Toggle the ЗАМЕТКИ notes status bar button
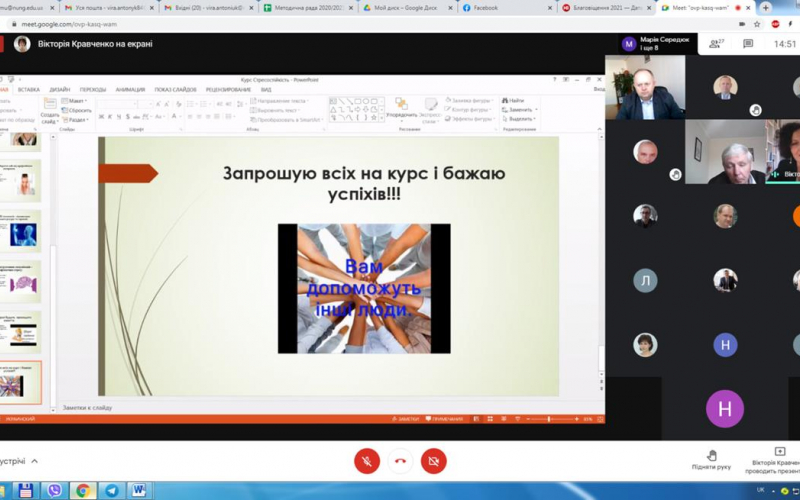Screen dimensions: 800x500 coord(406,419)
